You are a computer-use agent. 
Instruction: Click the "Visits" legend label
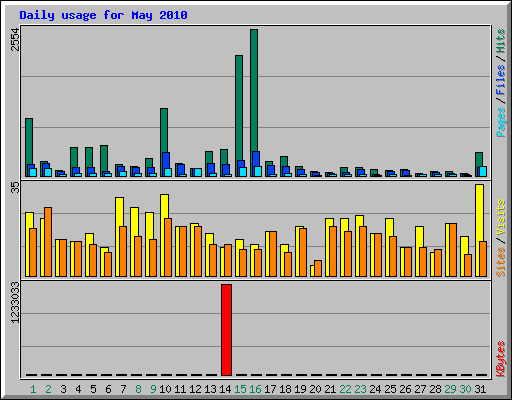[x=501, y=217]
